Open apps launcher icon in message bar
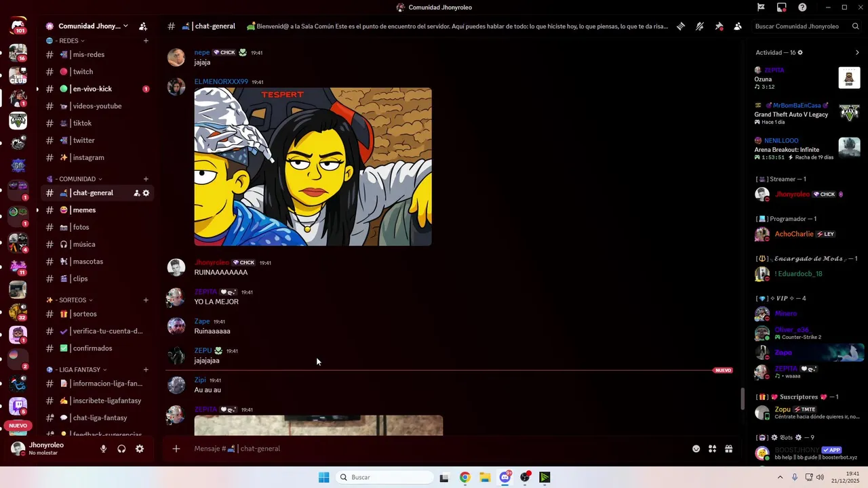Screen dimensions: 868x488 [x=713, y=449]
